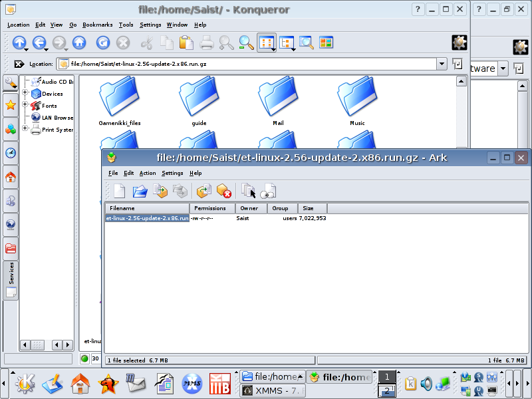The image size is (532, 399).
Task: Open the Music folder
Action: (x=357, y=100)
